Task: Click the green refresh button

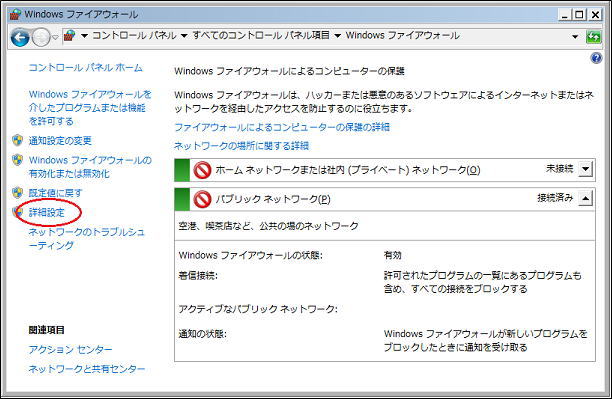Action: tap(593, 37)
